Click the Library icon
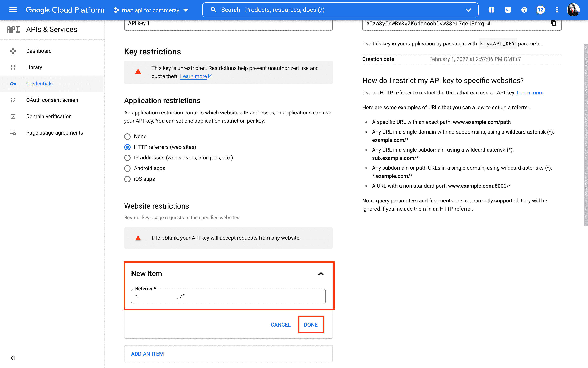The height and width of the screenshot is (368, 588). point(13,67)
